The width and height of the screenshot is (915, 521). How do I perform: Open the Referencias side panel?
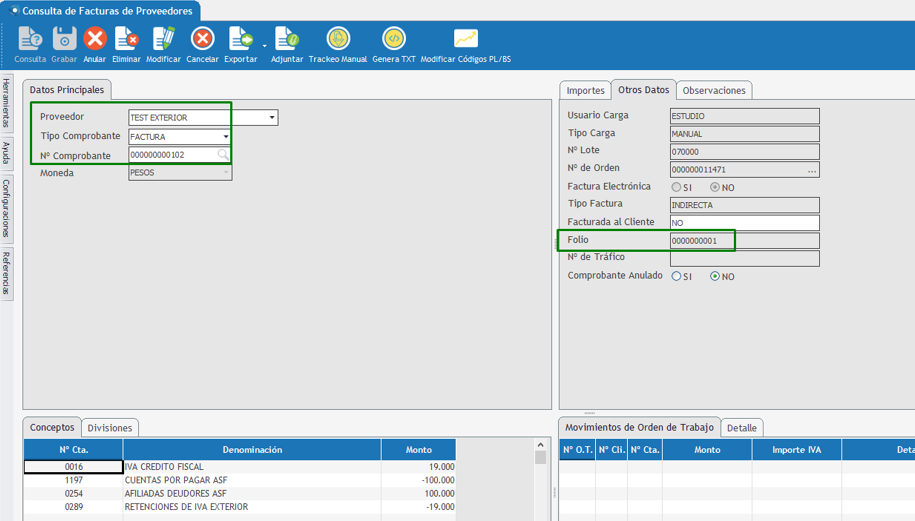6,273
